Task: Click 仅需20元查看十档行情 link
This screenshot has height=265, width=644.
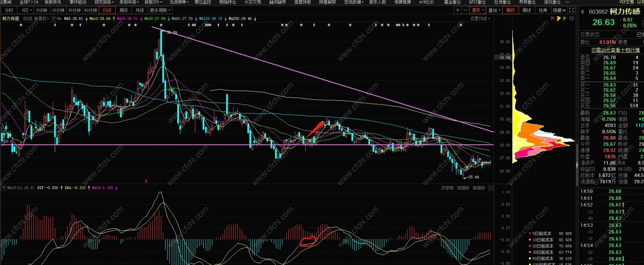Action: (x=616, y=50)
